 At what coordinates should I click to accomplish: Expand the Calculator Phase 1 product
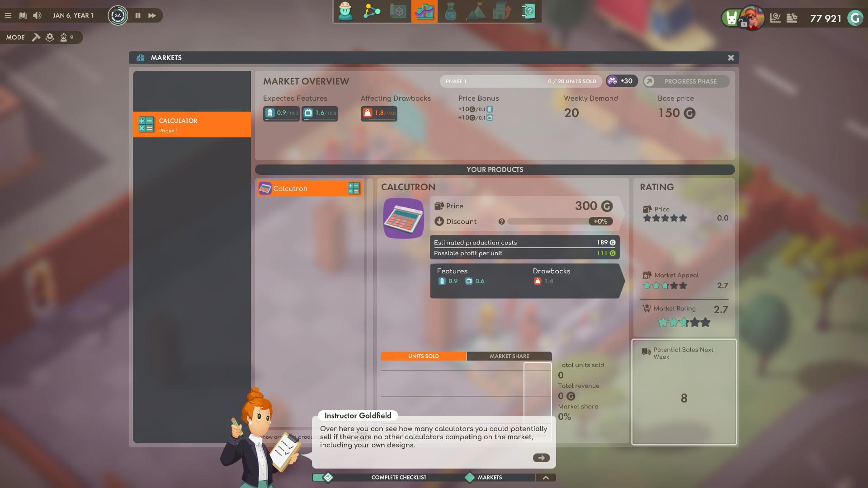click(x=192, y=125)
